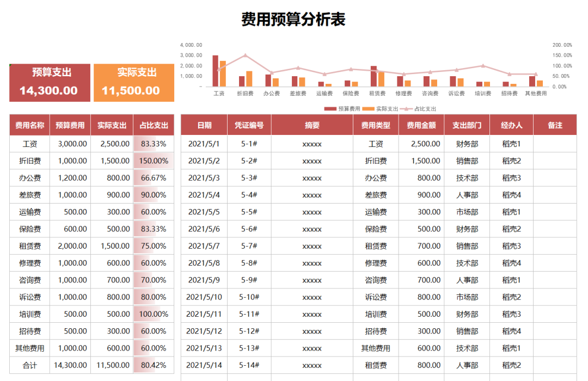Toggle the 预算费用 series via its legend entry
The height and width of the screenshot is (381, 588).
pos(349,108)
